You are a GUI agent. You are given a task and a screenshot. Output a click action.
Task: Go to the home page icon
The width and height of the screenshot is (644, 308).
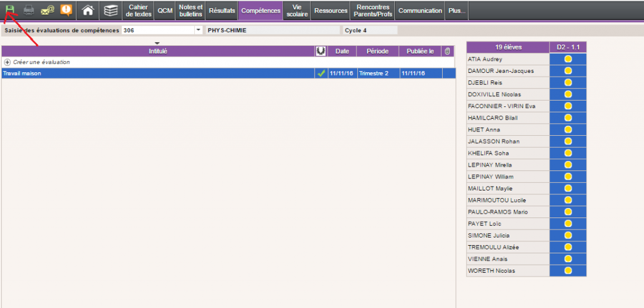(x=88, y=11)
